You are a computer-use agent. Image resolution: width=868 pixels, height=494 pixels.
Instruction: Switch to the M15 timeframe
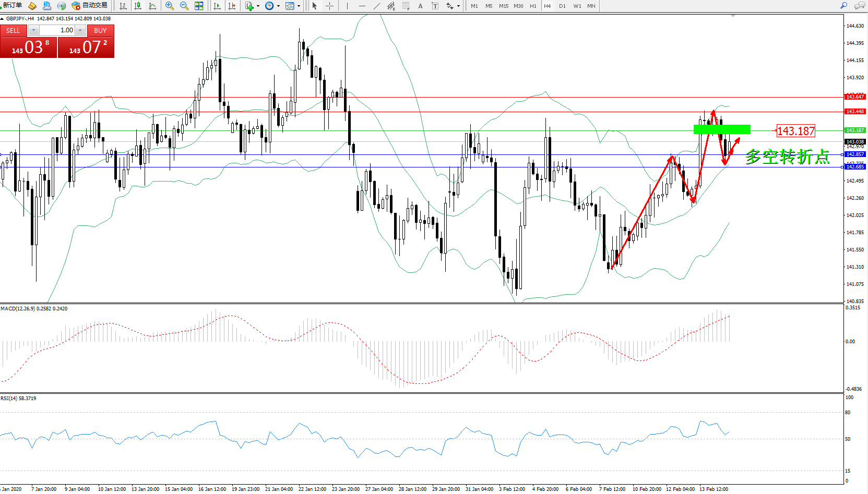(x=503, y=6)
